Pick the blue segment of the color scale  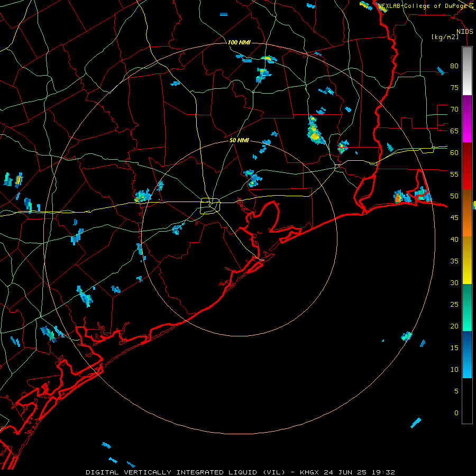coord(467,354)
